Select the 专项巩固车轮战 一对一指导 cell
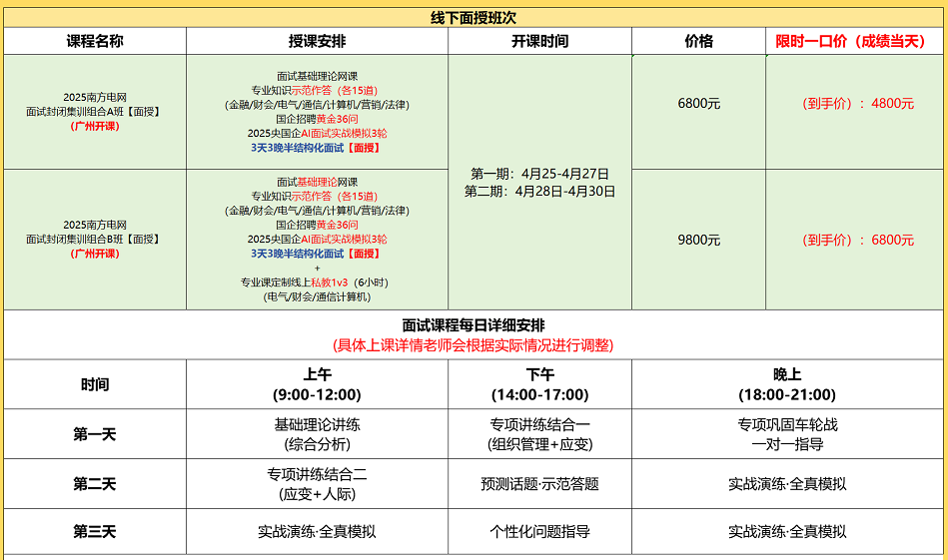Image resolution: width=948 pixels, height=560 pixels. tap(787, 434)
